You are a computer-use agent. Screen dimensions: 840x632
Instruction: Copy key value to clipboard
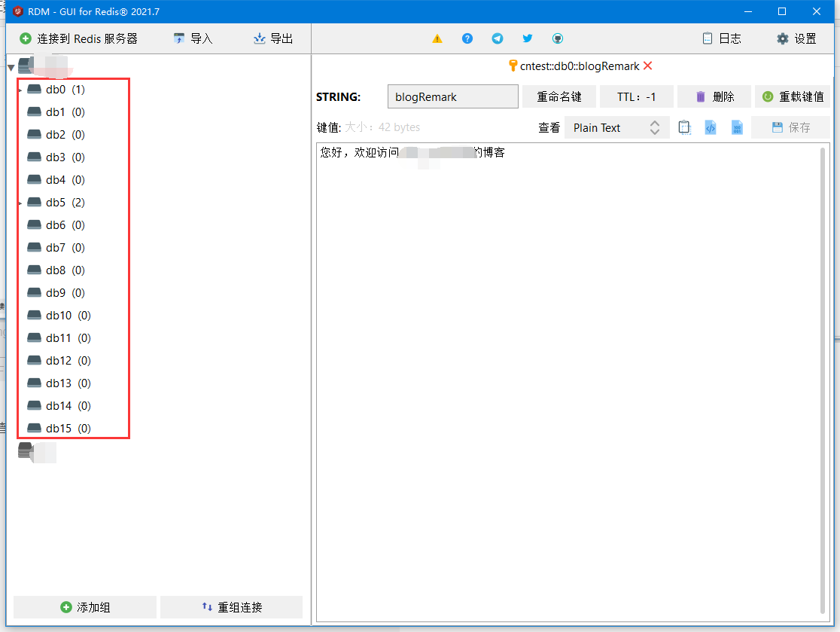[684, 127]
